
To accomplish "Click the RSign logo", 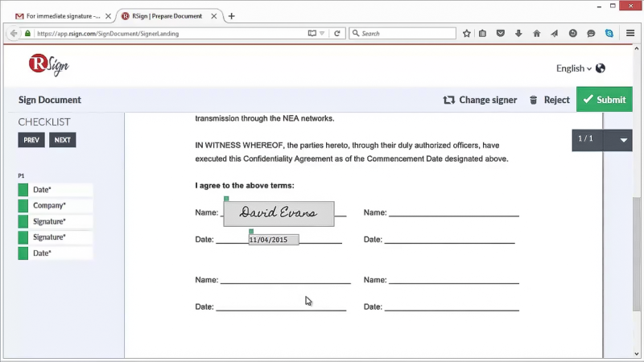I will tap(48, 64).
